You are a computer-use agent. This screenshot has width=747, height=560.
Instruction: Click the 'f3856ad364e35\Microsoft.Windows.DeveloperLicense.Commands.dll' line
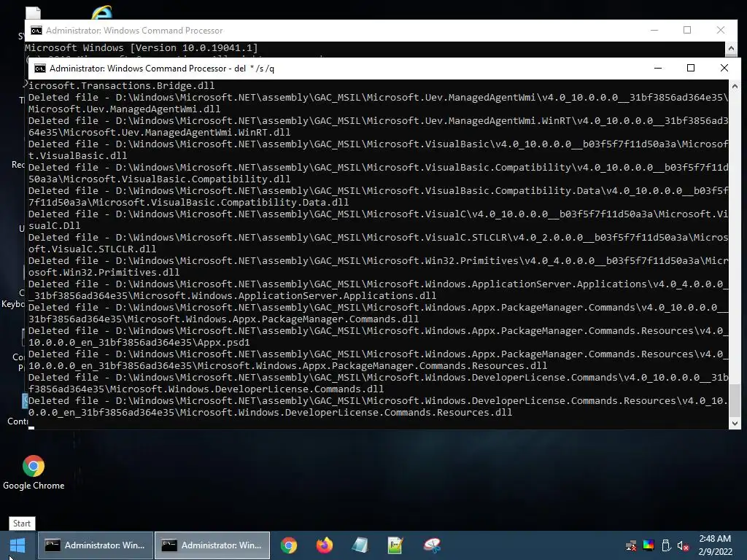pyautogui.click(x=206, y=389)
